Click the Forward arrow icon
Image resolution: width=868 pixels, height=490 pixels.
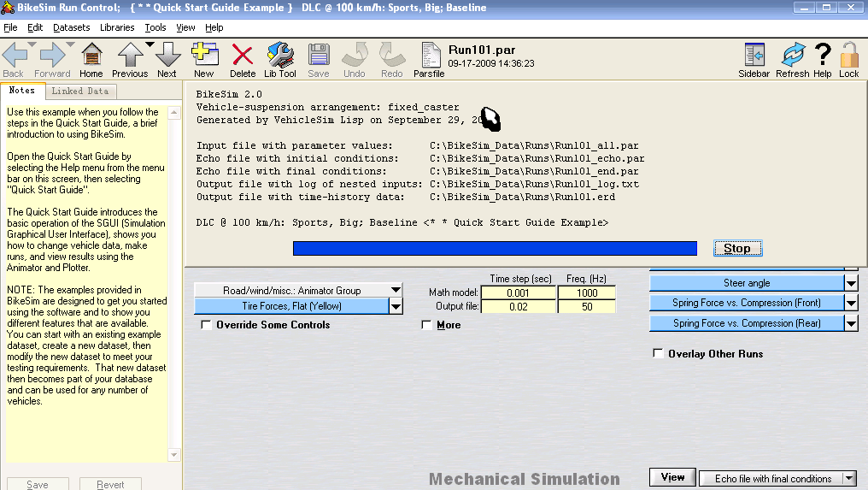[53, 56]
